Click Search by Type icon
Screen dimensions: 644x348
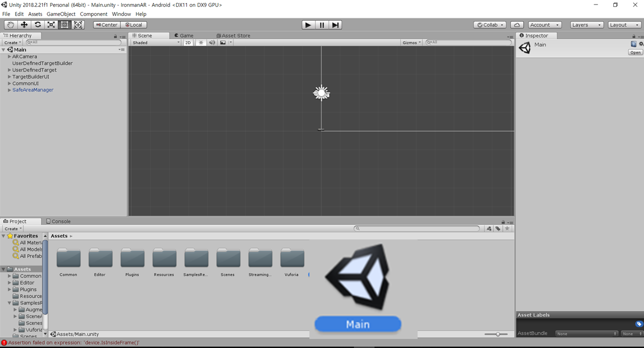click(x=489, y=228)
